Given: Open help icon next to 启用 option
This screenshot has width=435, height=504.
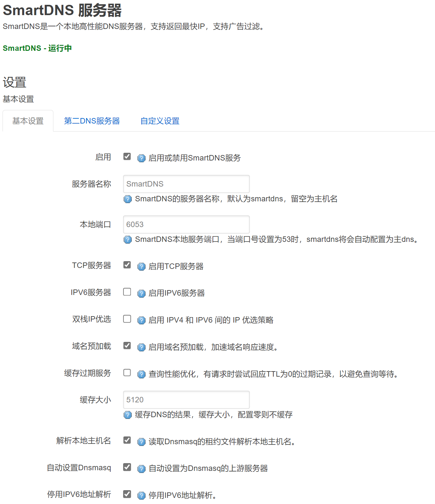Looking at the screenshot, I should tap(141, 158).
